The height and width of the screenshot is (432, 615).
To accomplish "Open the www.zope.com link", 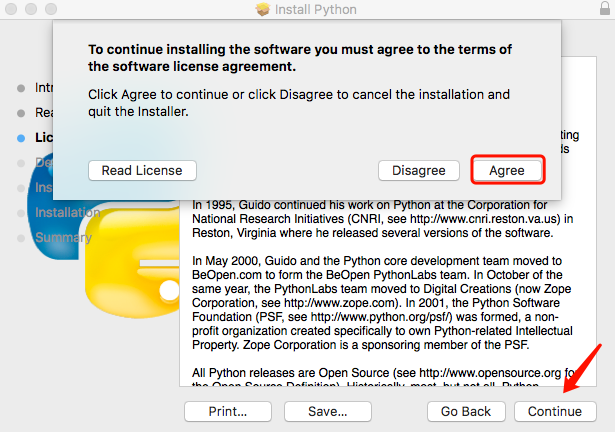I will pyautogui.click(x=367, y=298).
